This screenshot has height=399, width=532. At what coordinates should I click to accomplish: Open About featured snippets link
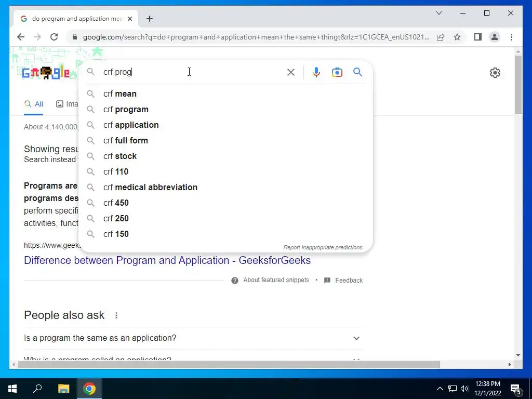pos(276,280)
